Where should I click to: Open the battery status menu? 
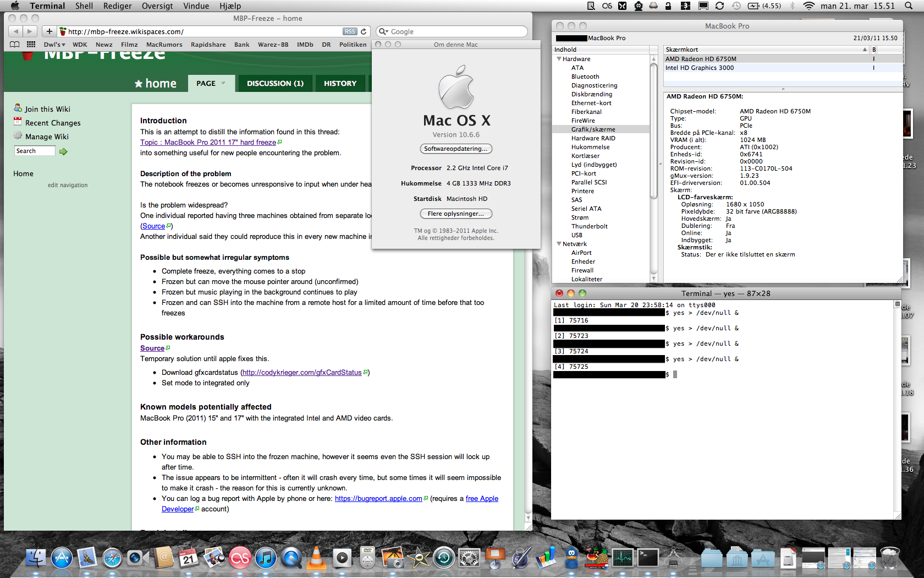click(x=765, y=6)
